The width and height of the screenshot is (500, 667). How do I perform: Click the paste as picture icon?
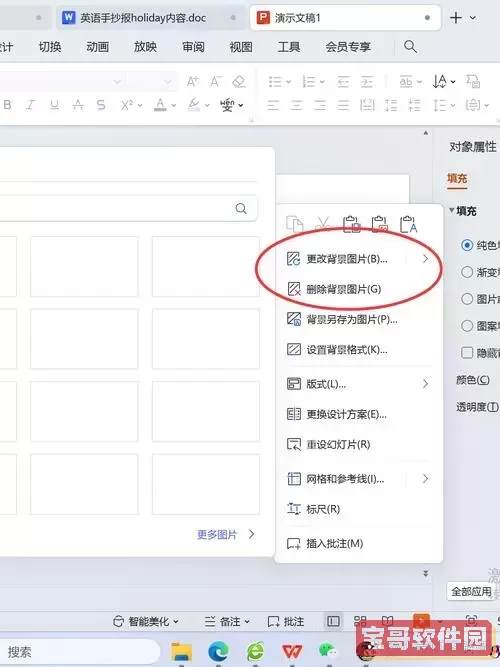tap(380, 224)
